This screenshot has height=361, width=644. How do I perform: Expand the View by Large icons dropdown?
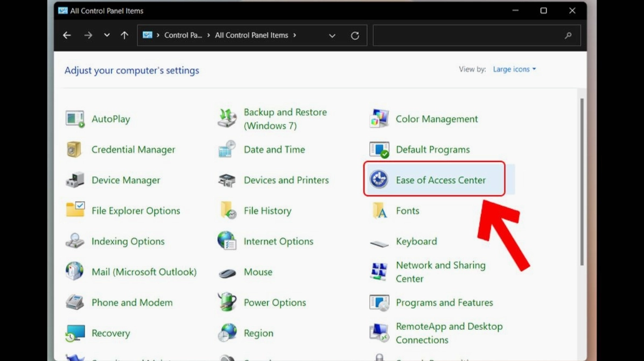(514, 69)
